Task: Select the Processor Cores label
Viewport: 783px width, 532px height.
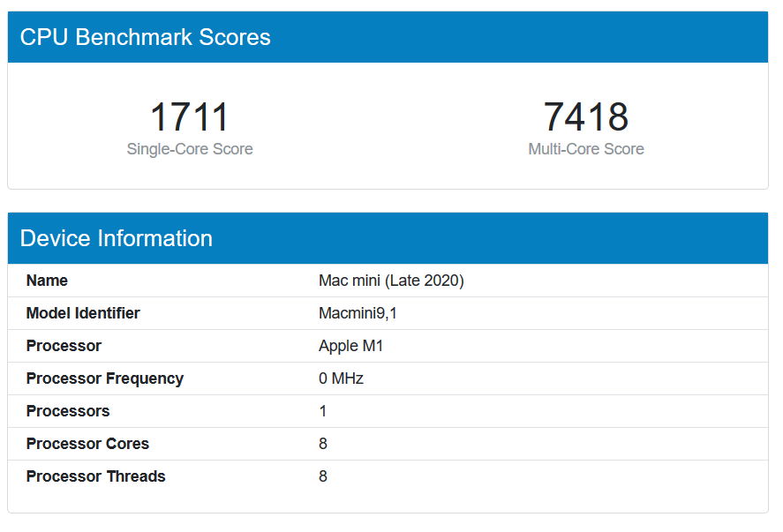Action: pos(87,444)
